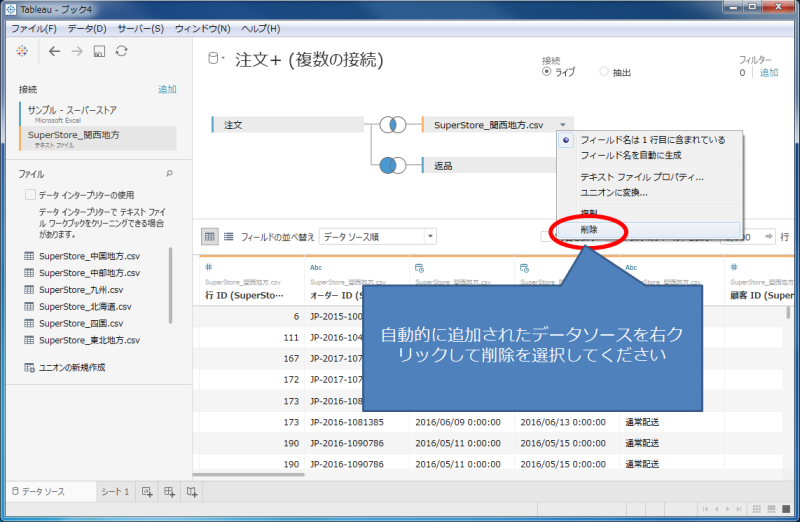Open データ(D) menu
Image resolution: width=800 pixels, height=522 pixels.
click(x=87, y=29)
